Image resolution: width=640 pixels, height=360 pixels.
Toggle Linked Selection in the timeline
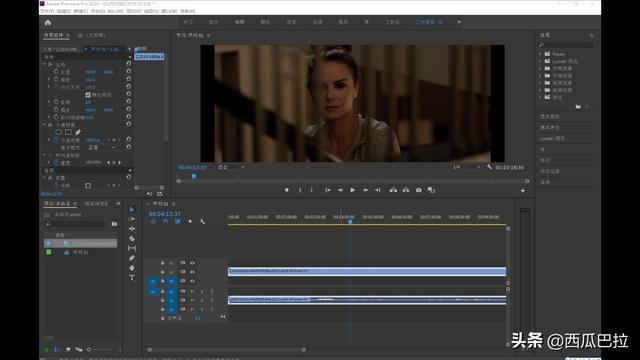coord(178,221)
